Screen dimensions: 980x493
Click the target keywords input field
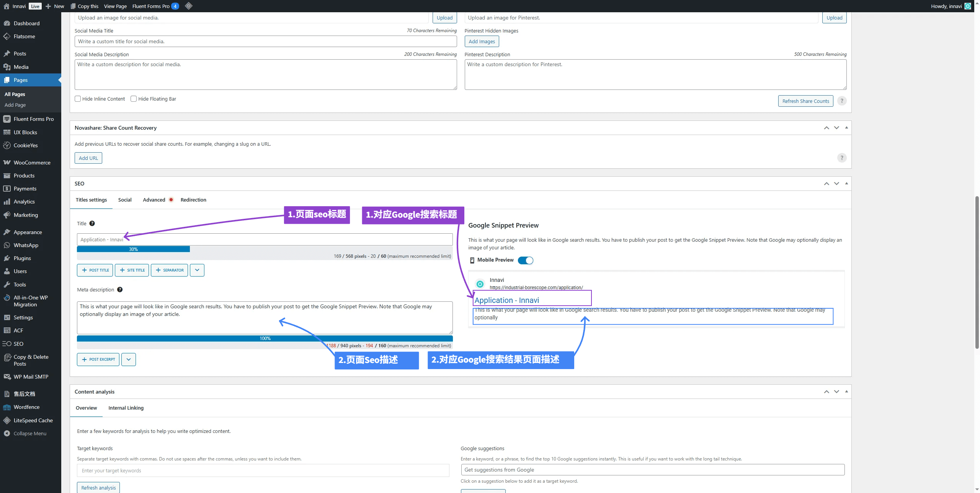[x=263, y=471]
